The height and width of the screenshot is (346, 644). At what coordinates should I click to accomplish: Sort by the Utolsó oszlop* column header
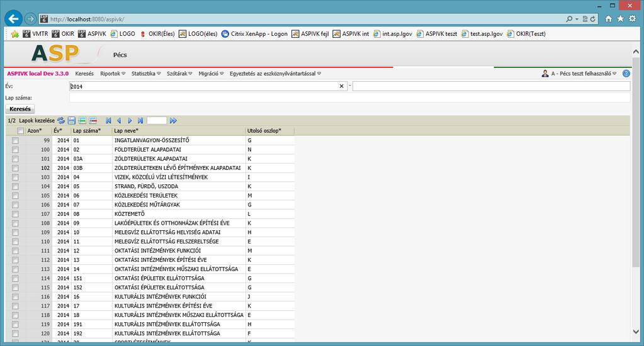point(264,131)
